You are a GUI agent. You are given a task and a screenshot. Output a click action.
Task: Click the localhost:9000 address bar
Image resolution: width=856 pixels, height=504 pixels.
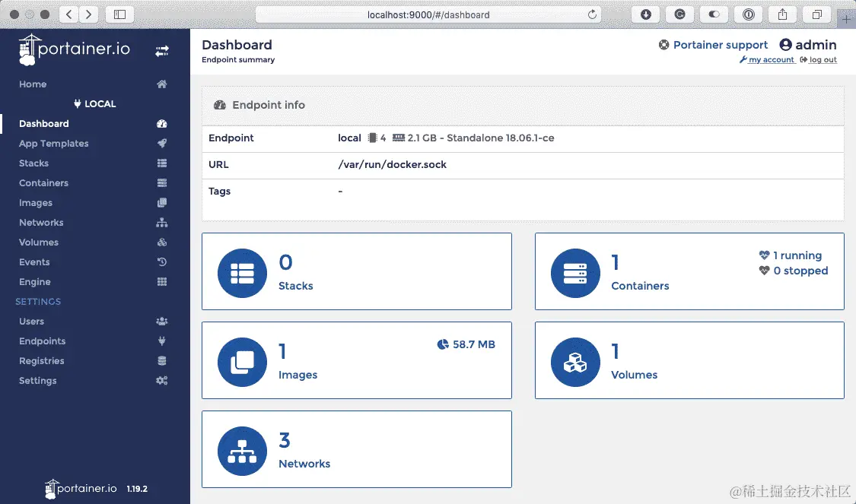[x=428, y=14]
